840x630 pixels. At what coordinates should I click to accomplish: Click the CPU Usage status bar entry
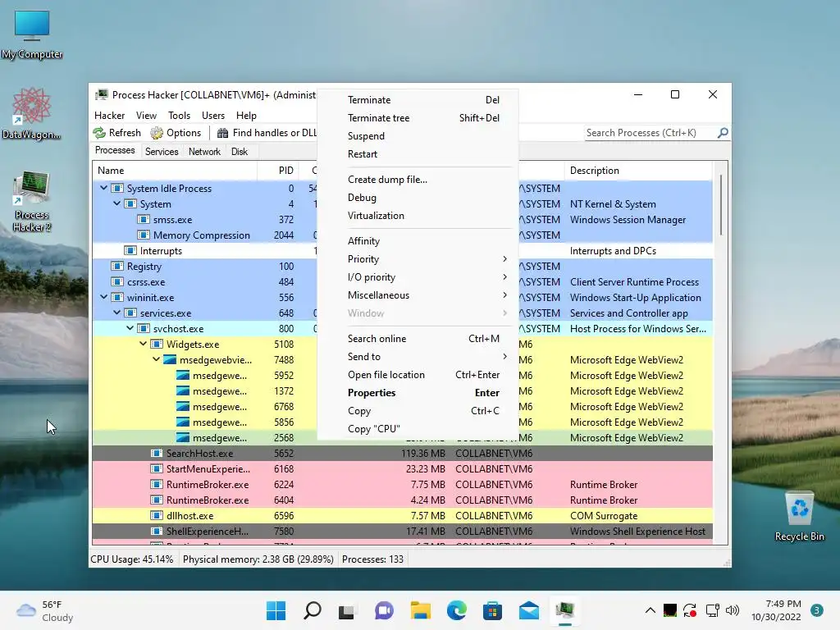(132, 559)
